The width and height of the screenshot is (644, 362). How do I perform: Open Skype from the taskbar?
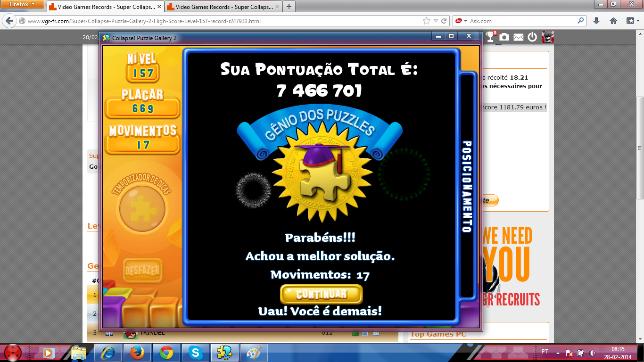click(195, 352)
